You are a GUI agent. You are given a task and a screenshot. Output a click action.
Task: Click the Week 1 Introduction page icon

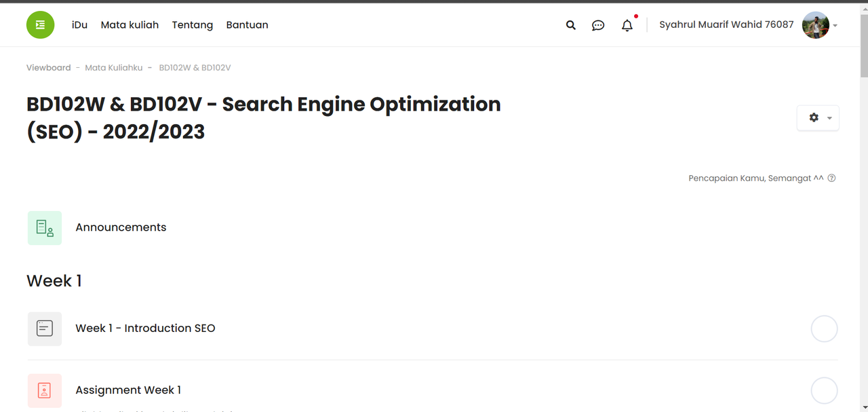(45, 329)
